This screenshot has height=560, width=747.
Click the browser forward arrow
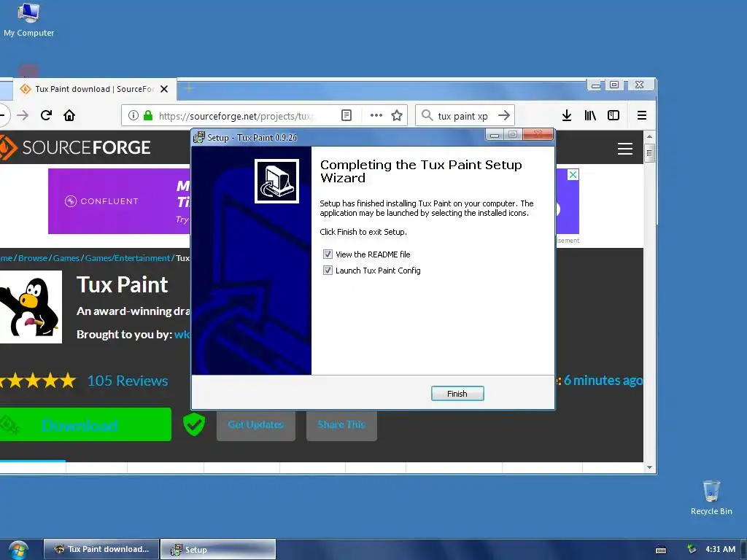(x=23, y=115)
